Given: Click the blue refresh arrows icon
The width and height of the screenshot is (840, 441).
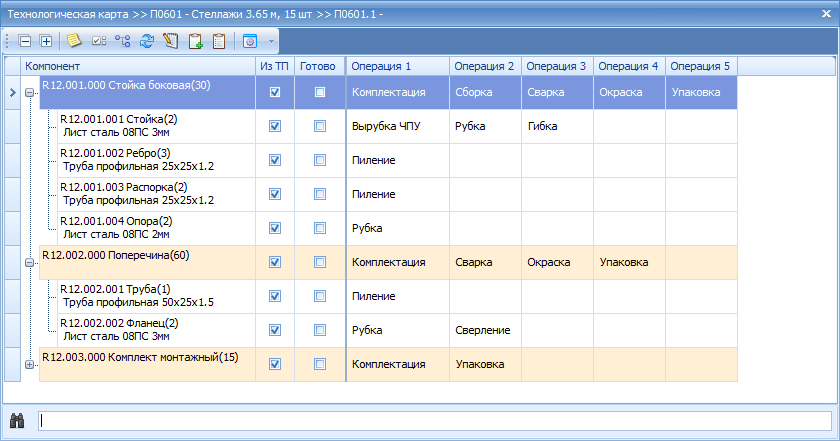Looking at the screenshot, I should pos(147,41).
